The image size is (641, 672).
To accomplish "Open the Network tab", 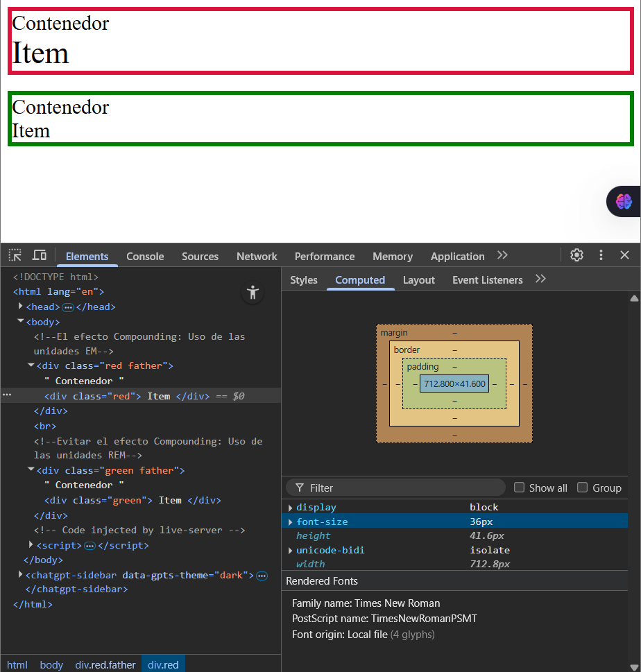I will (x=257, y=257).
